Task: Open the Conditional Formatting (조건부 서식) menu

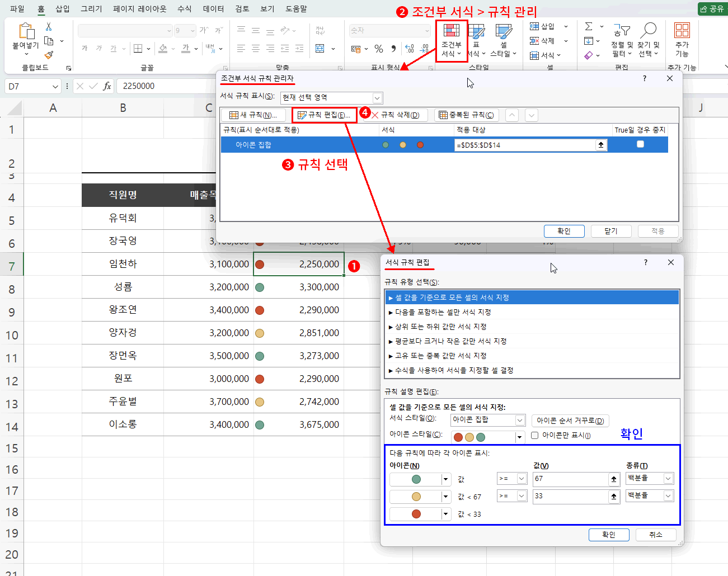Action: 451,40
